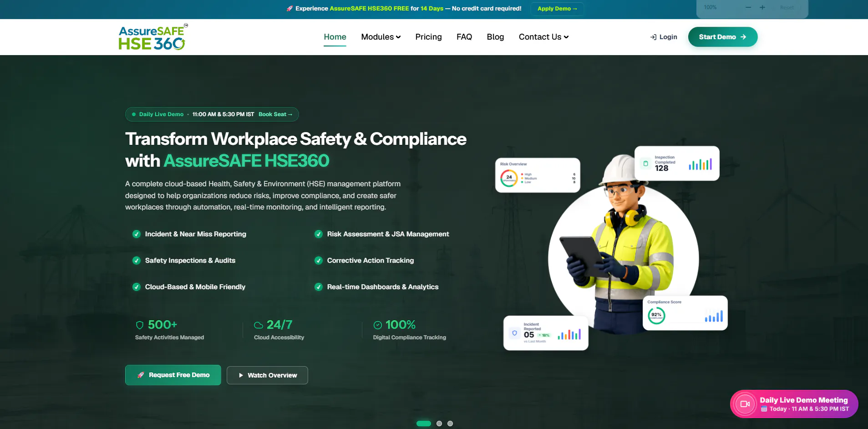Click green check icon for Cloud-Based & Mobile Friendly

pos(136,287)
